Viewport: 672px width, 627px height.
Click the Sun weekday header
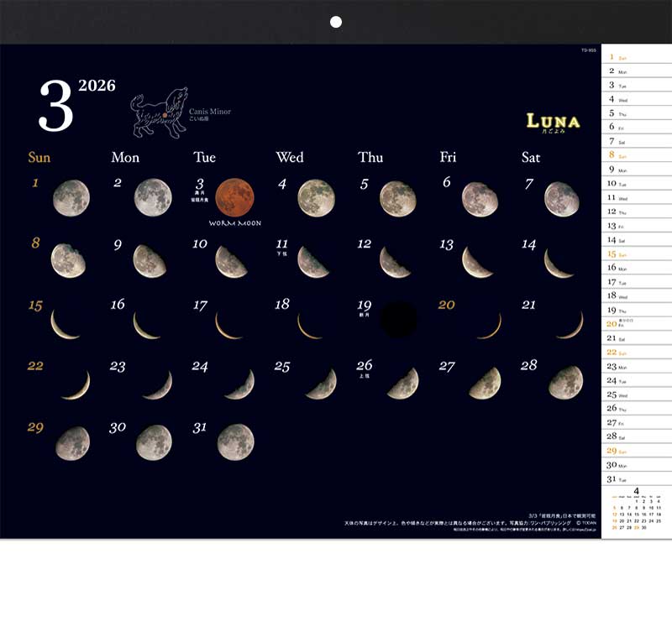(x=39, y=157)
